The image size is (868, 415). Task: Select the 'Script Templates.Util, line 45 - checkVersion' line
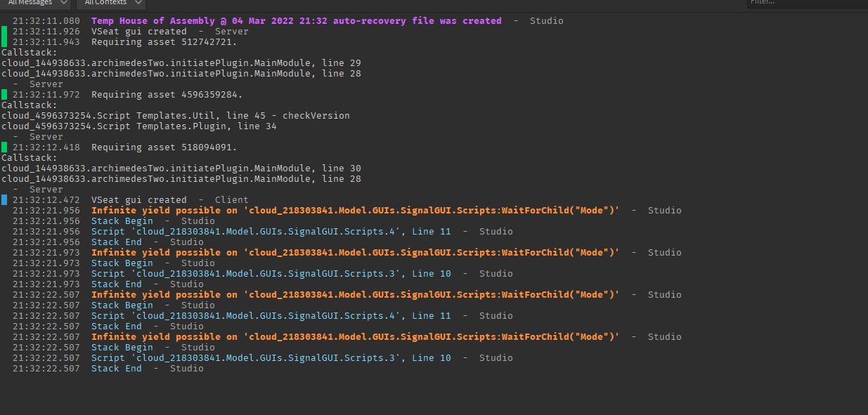pyautogui.click(x=176, y=116)
